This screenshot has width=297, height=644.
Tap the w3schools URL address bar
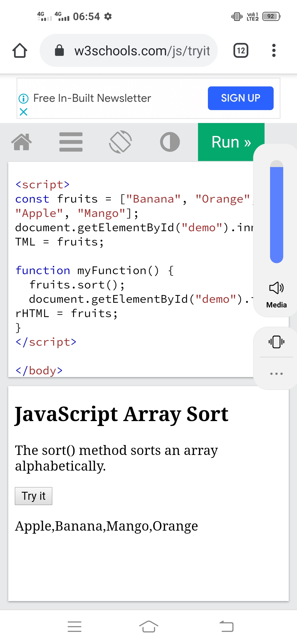[x=142, y=51]
